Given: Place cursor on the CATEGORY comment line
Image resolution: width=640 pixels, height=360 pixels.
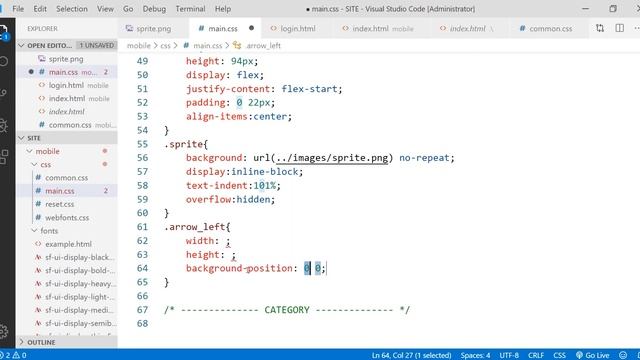Looking at the screenshot, I should pos(287,310).
